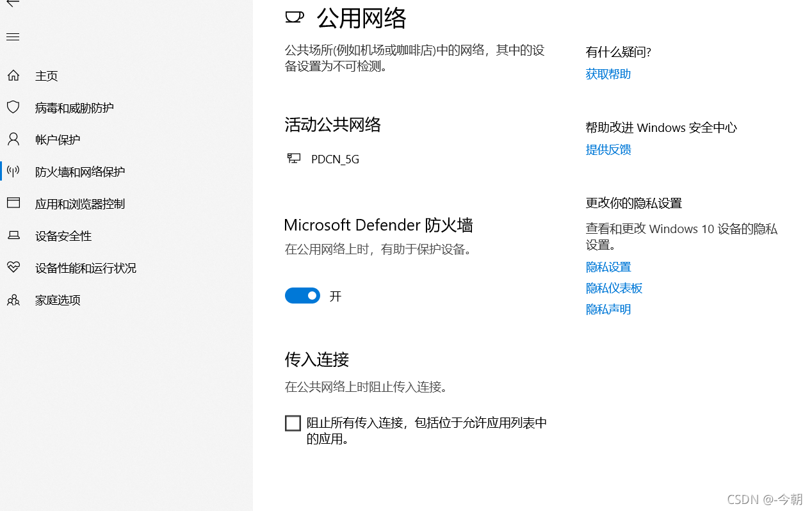812x511 pixels.
Task: Click the 有什么疑问? text
Action: tap(619, 53)
